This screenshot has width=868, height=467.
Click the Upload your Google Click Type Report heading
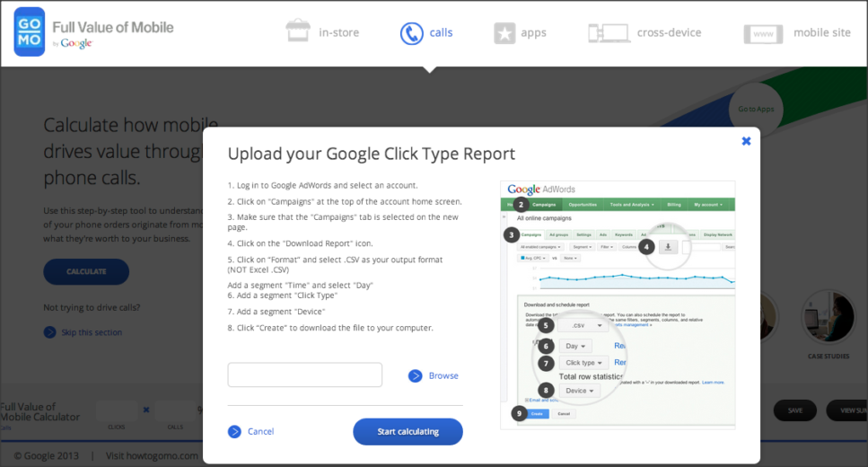[x=372, y=154]
